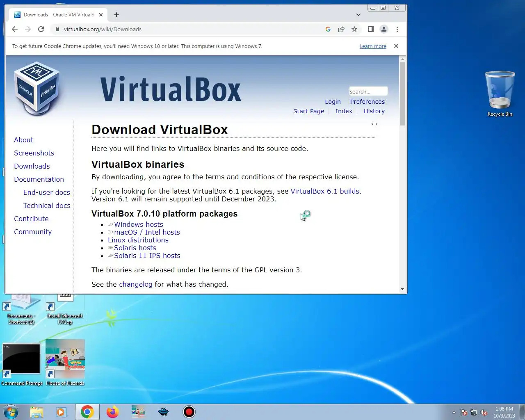This screenshot has height=420, width=525.
Task: Click the browser forward arrow
Action: pos(28,29)
